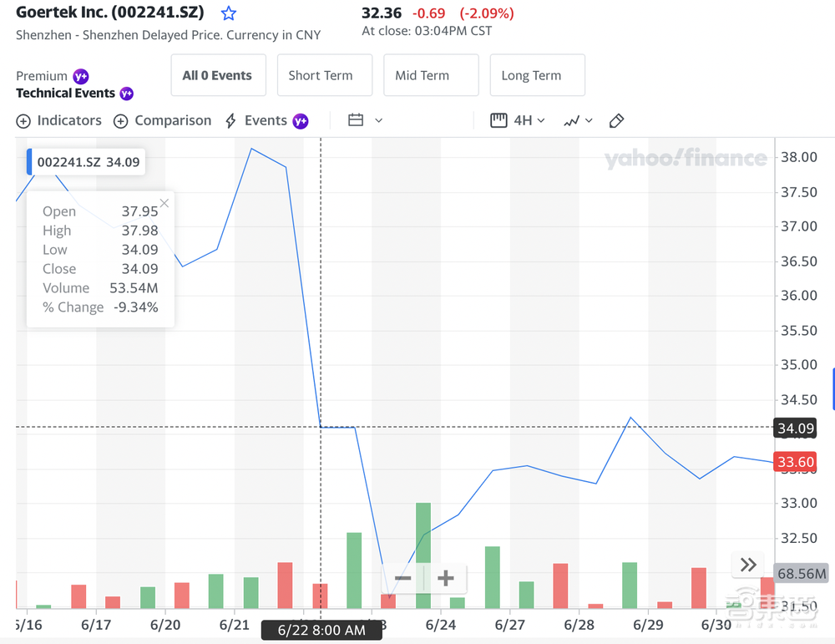This screenshot has width=835, height=644.
Task: Open the line chart type dropdown
Action: pyautogui.click(x=578, y=121)
